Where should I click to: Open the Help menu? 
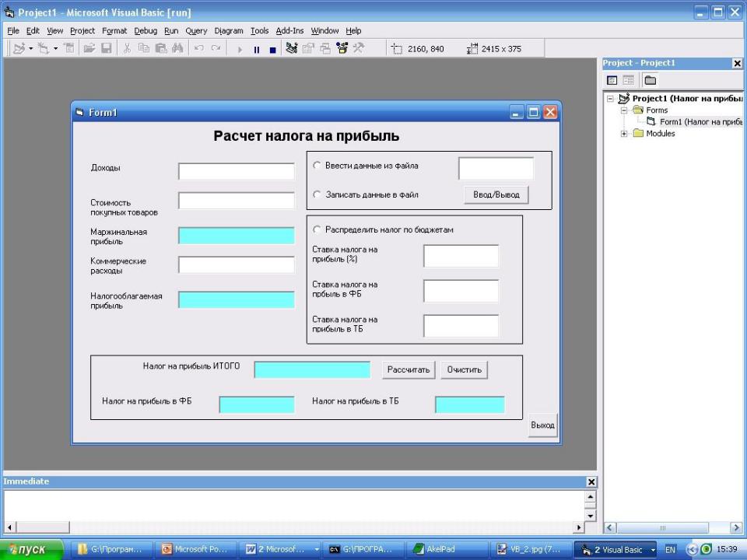tap(353, 31)
